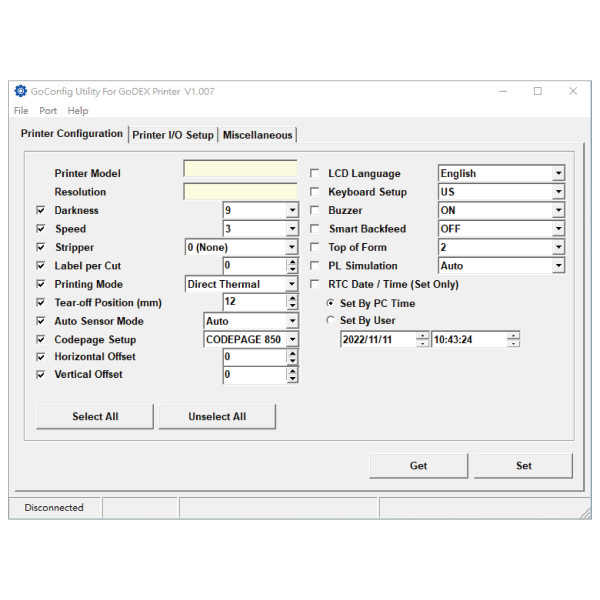Close the GoConfig window

tap(573, 91)
